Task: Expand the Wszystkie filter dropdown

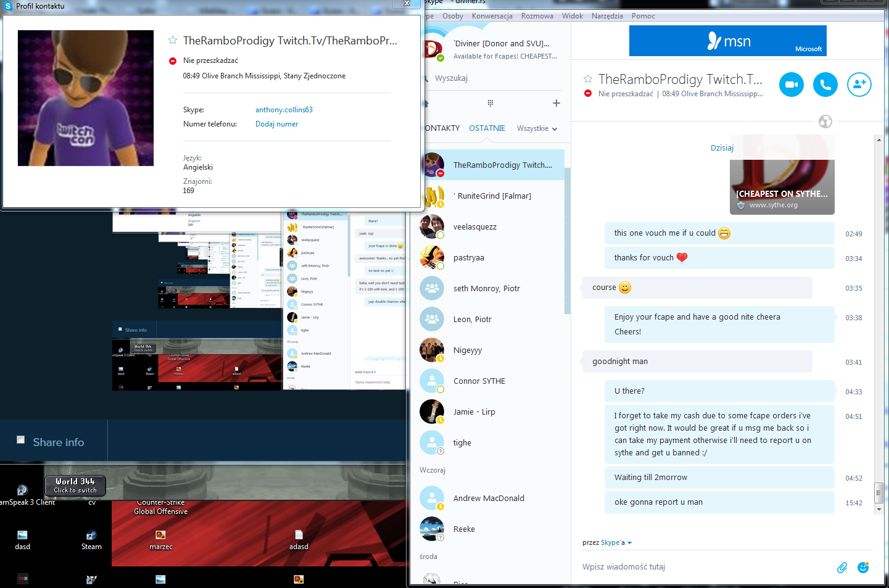Action: [537, 128]
